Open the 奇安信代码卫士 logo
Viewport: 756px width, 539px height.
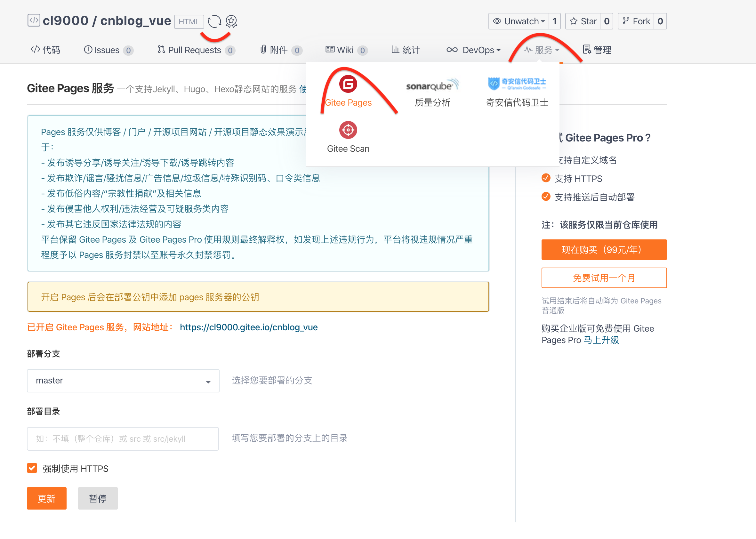pyautogui.click(x=517, y=84)
